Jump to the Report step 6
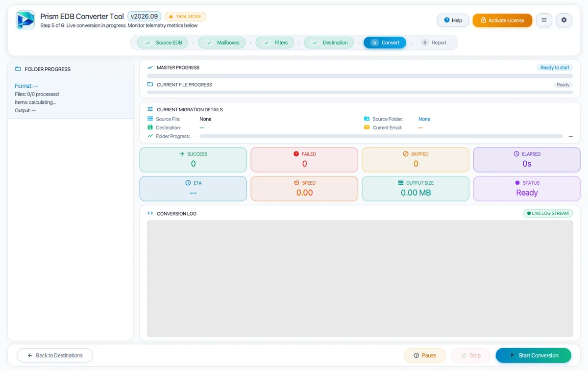 pyautogui.click(x=434, y=43)
